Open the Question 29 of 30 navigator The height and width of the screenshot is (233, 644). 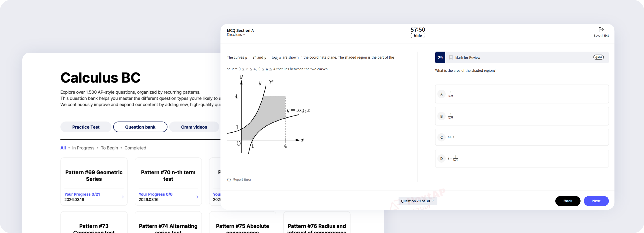[417, 201]
